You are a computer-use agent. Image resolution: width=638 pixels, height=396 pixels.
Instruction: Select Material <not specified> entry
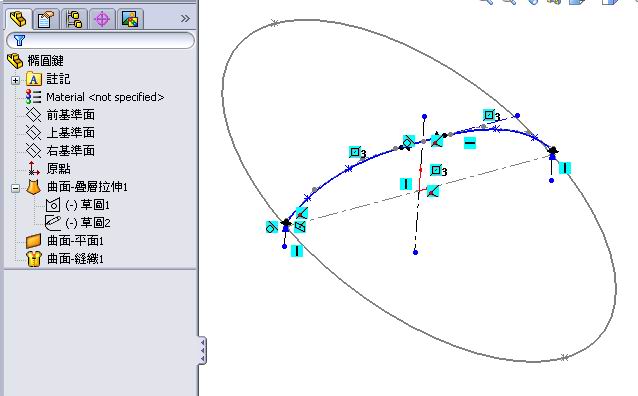[105, 97]
